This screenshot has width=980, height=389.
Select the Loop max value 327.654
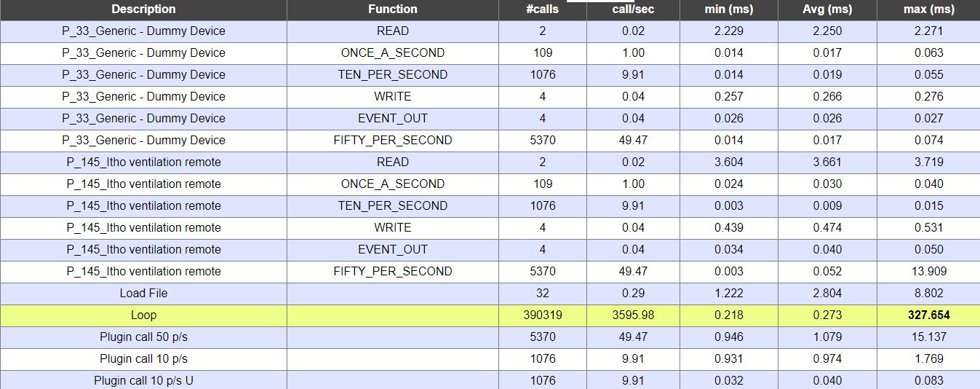[x=928, y=315]
